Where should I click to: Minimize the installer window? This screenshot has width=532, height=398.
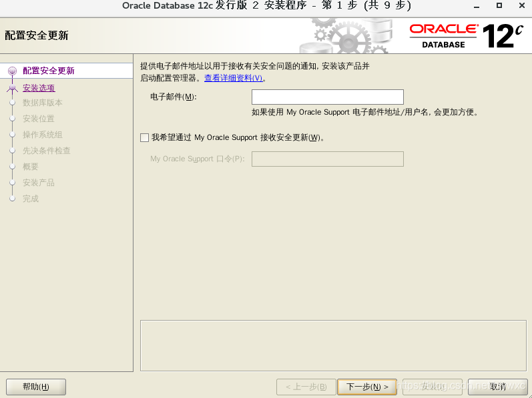[477, 6]
